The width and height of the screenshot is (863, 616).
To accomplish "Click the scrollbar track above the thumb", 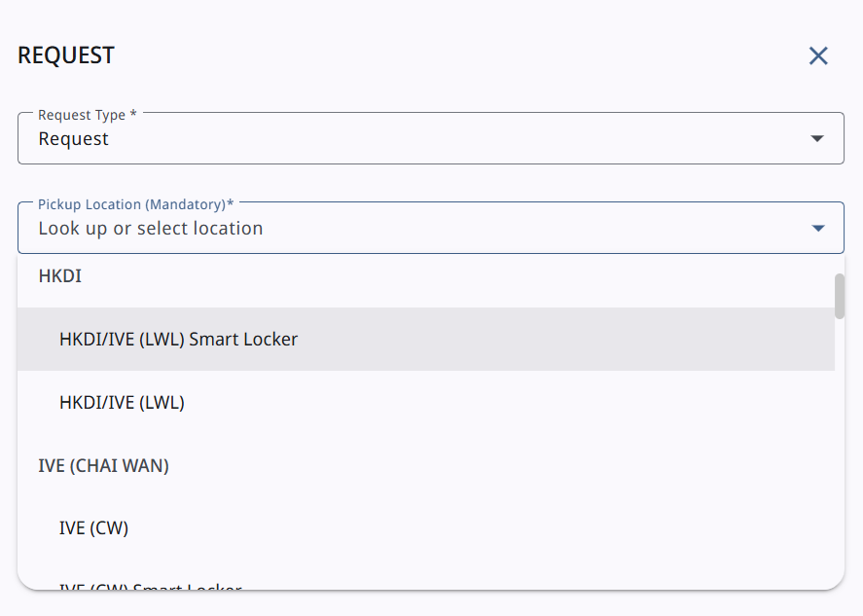I will tap(840, 265).
